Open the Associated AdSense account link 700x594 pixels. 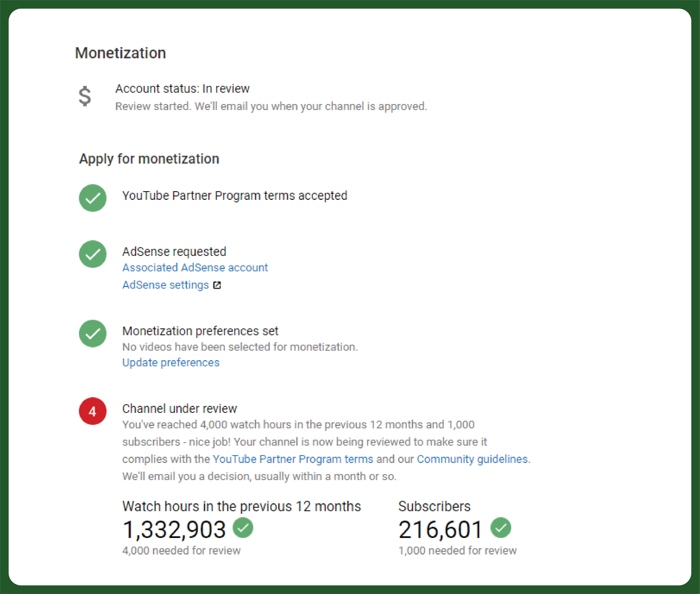coord(195,267)
